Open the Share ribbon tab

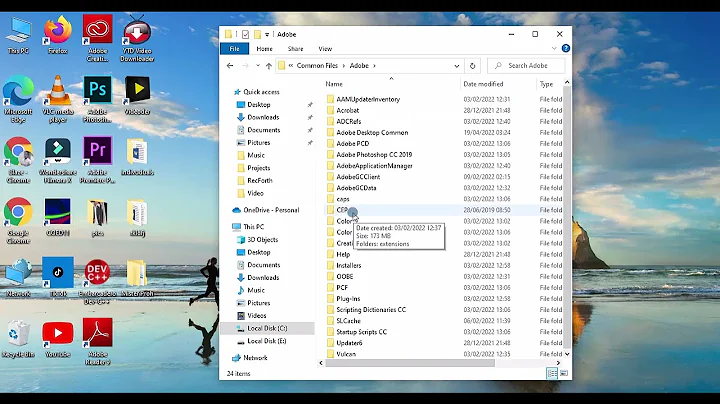pos(295,48)
